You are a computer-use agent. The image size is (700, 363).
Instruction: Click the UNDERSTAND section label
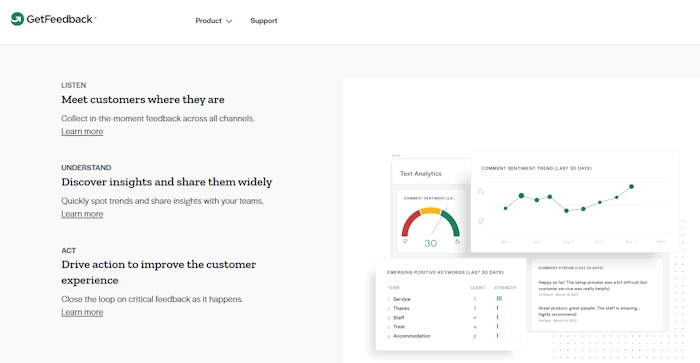(86, 168)
